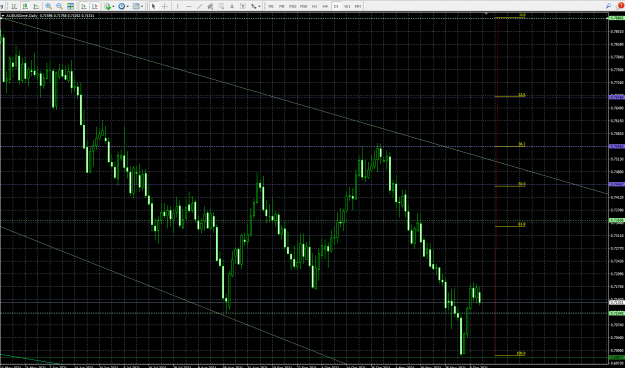Expand the periods dropdown arrow

[x=127, y=6]
